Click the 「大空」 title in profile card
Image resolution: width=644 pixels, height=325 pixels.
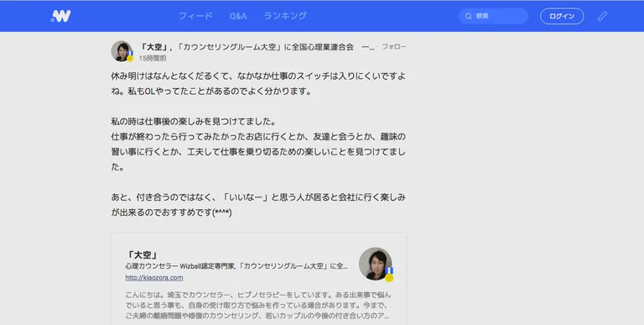(142, 254)
